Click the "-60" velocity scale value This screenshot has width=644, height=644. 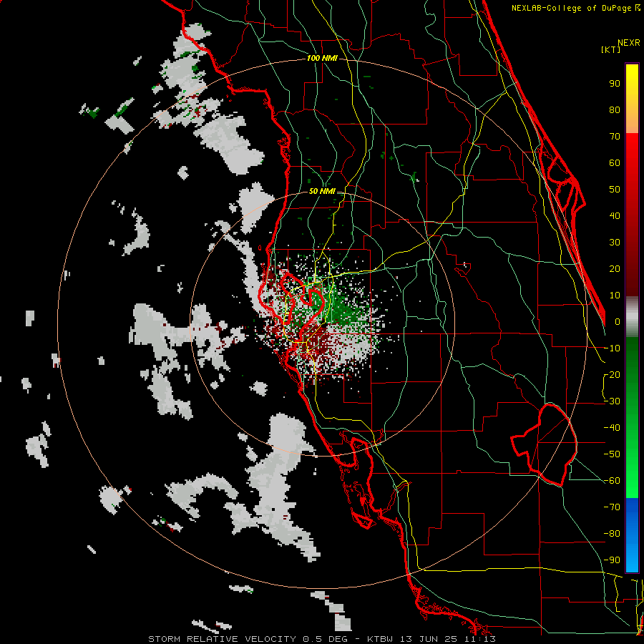pyautogui.click(x=612, y=481)
